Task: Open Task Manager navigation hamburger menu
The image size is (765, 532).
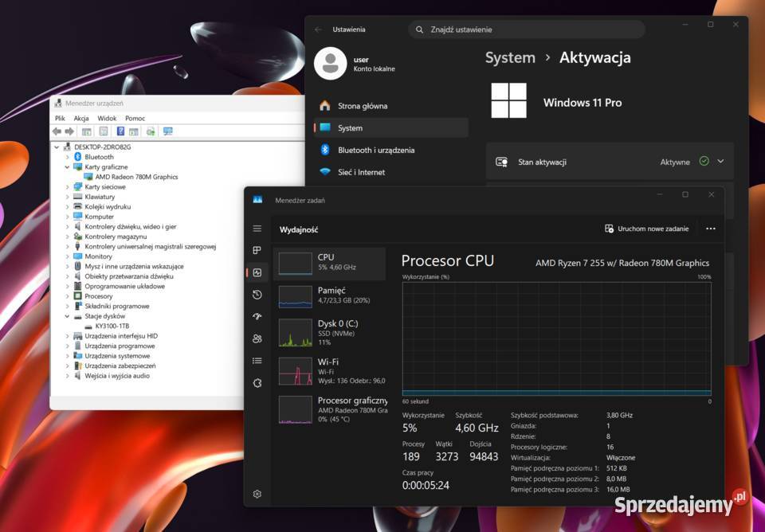Action: coord(257,229)
